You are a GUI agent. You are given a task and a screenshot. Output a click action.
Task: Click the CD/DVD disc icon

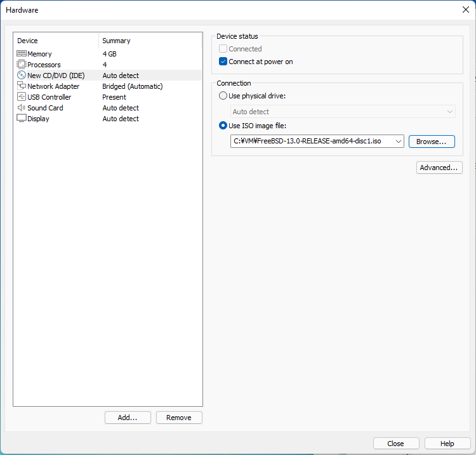click(x=21, y=75)
